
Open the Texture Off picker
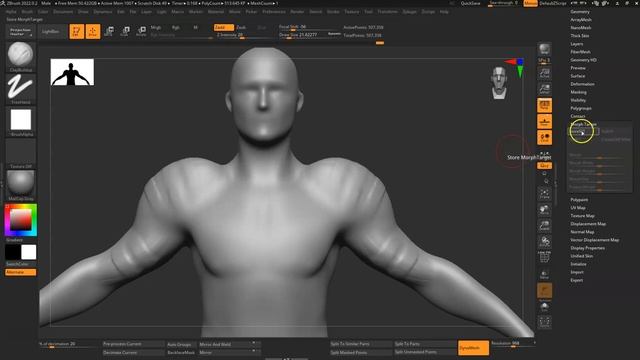click(20, 153)
